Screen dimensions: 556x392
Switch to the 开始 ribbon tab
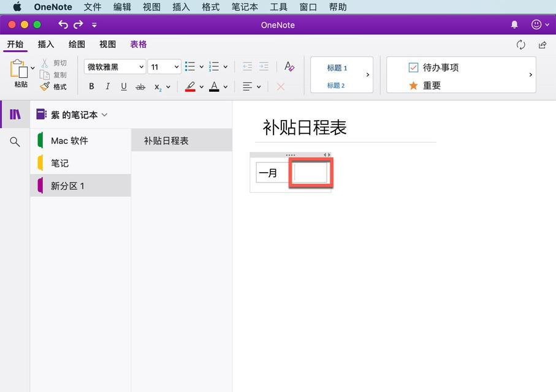pos(15,44)
